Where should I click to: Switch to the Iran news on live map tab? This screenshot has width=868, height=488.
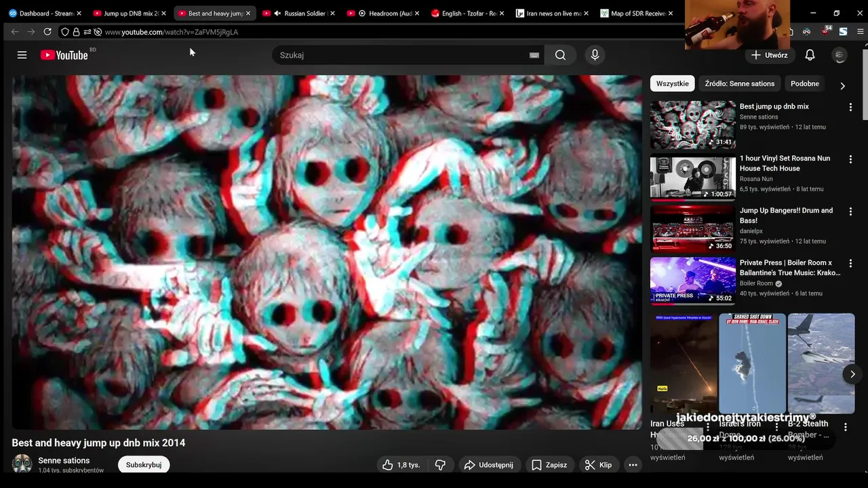(x=553, y=14)
